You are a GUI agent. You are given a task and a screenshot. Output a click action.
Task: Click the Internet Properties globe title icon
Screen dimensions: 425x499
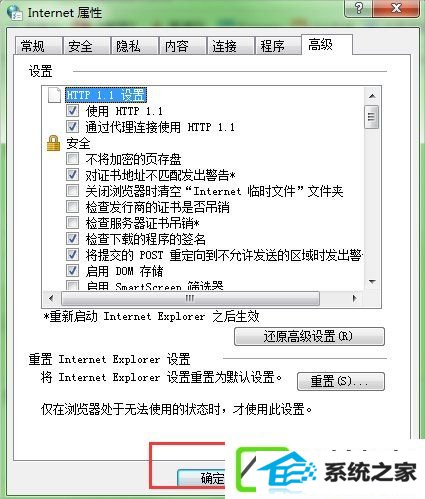[x=14, y=13]
